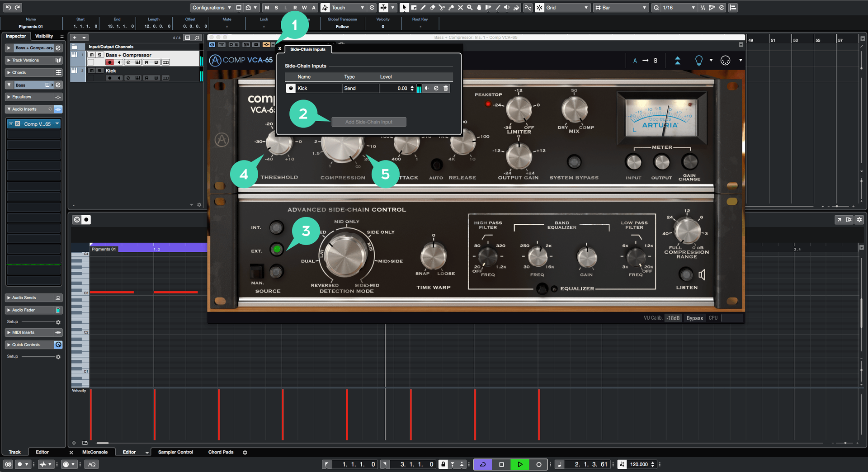
Task: Mute the Bass + Compressor track
Action: coord(92,55)
